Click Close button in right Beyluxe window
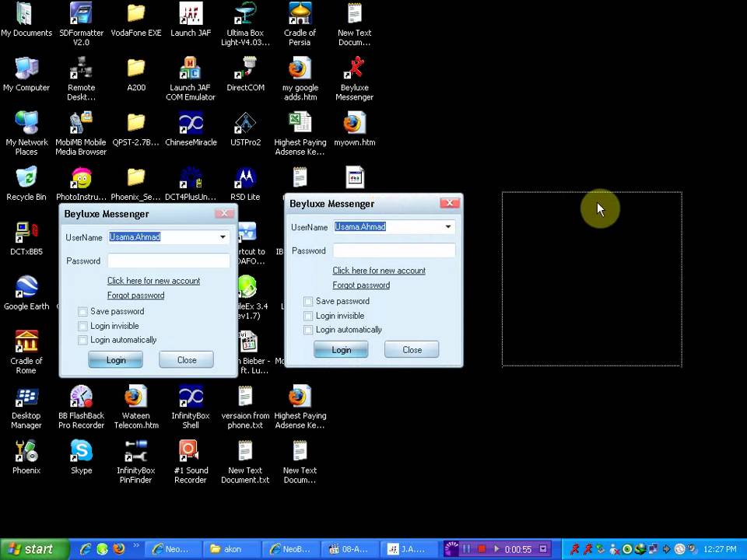 point(412,349)
